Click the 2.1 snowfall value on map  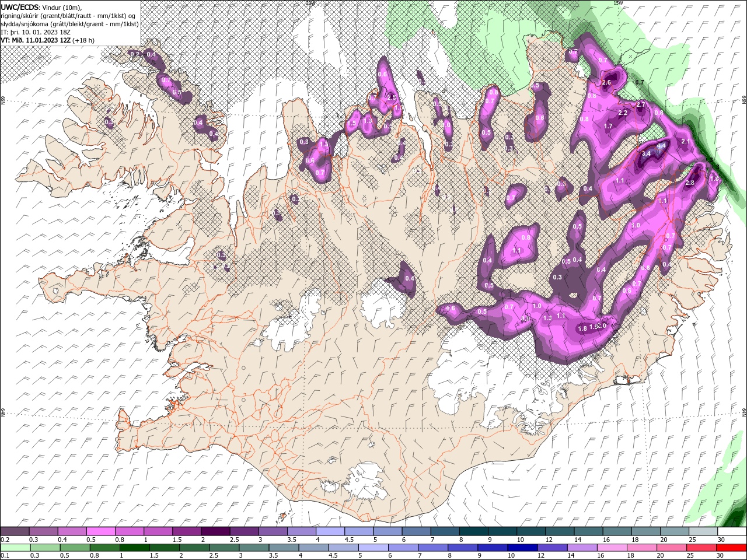click(x=686, y=142)
